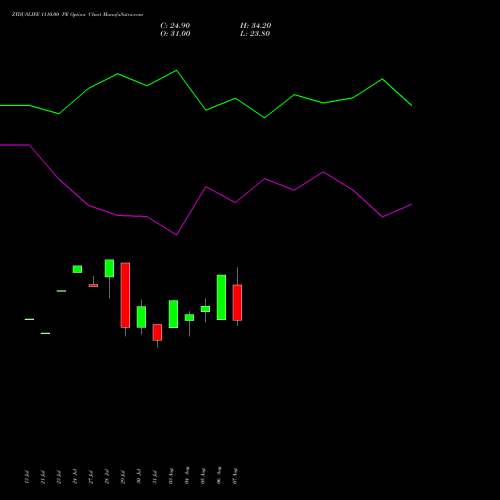Click the green candle for 24 Jul
Screen dimensions: 500x500
point(77,269)
